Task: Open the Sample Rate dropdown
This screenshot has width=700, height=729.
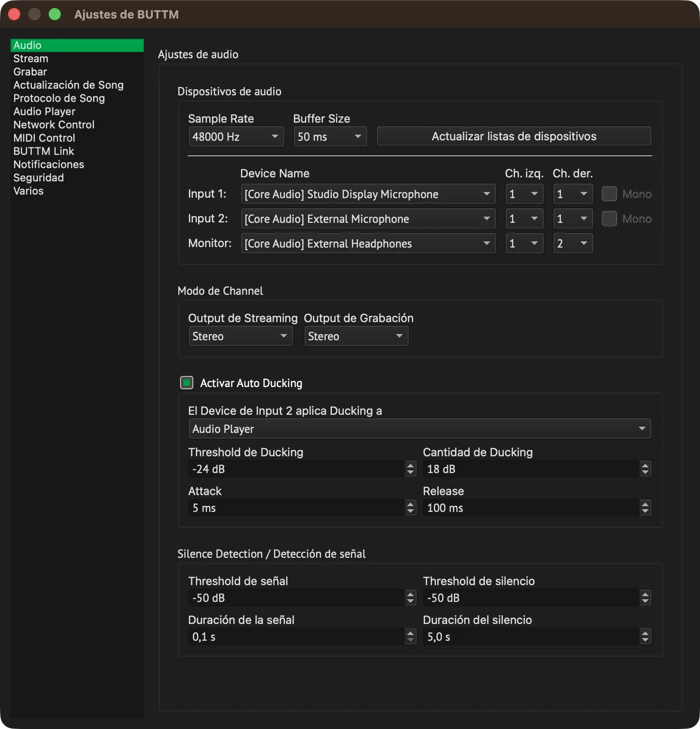Action: click(236, 137)
